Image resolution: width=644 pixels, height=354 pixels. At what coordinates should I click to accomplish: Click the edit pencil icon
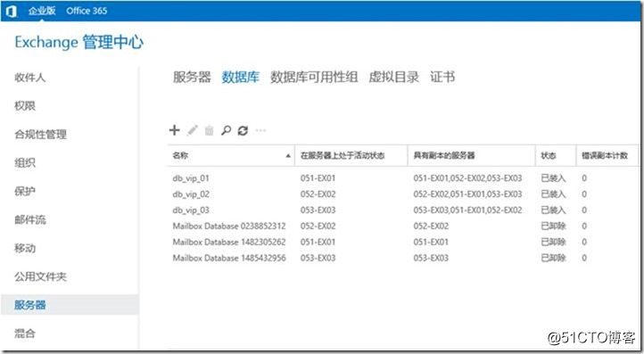point(192,130)
